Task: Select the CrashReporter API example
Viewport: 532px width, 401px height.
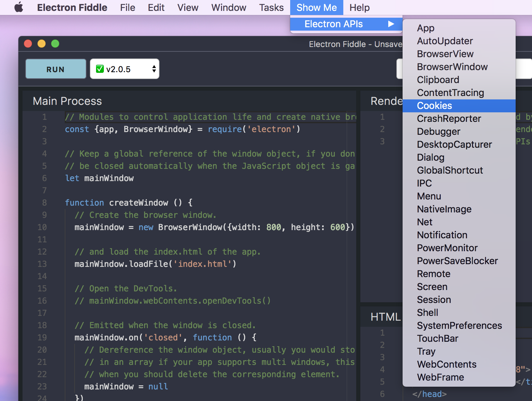Action: point(449,118)
